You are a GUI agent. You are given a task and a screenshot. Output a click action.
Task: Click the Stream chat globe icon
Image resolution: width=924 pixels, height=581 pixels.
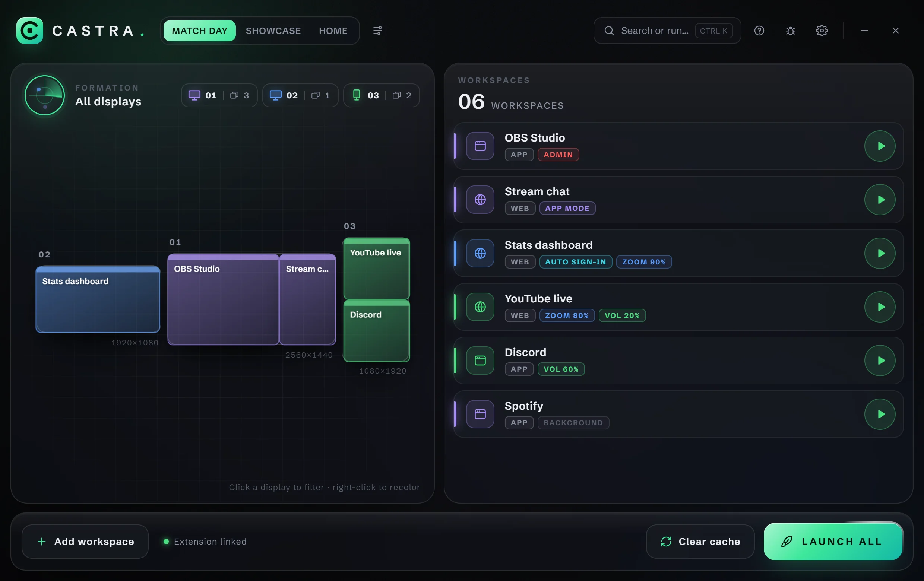(480, 199)
